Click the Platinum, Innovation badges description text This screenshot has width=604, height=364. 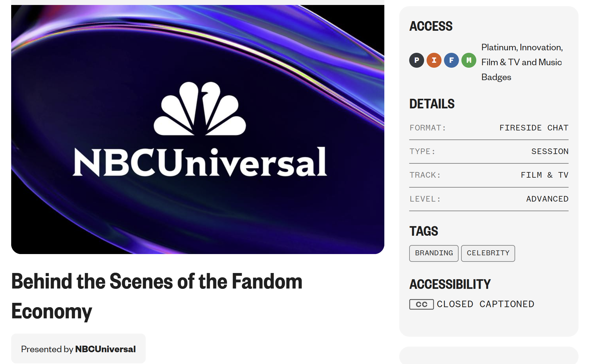[x=522, y=62]
